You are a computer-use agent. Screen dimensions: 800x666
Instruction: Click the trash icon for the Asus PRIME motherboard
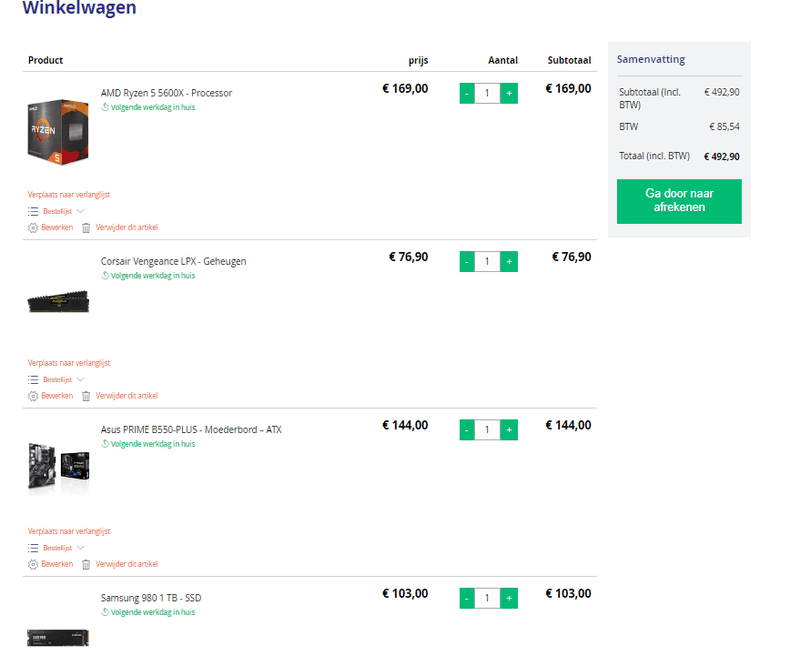(86, 564)
